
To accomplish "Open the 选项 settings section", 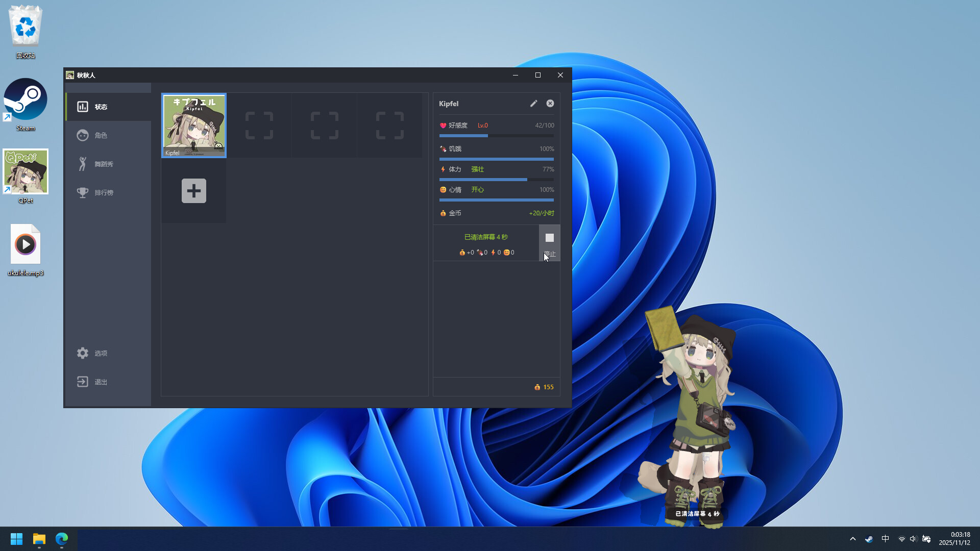I will (x=101, y=353).
